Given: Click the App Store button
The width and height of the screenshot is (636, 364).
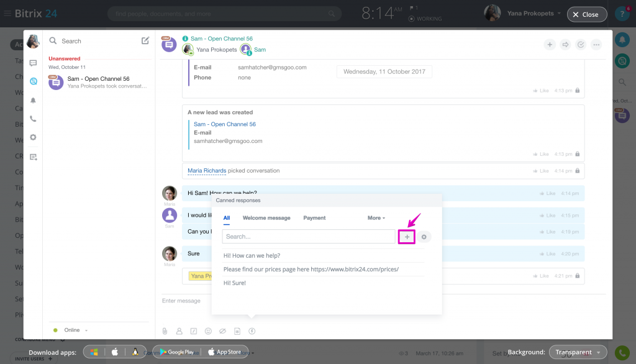Looking at the screenshot, I should click(224, 352).
